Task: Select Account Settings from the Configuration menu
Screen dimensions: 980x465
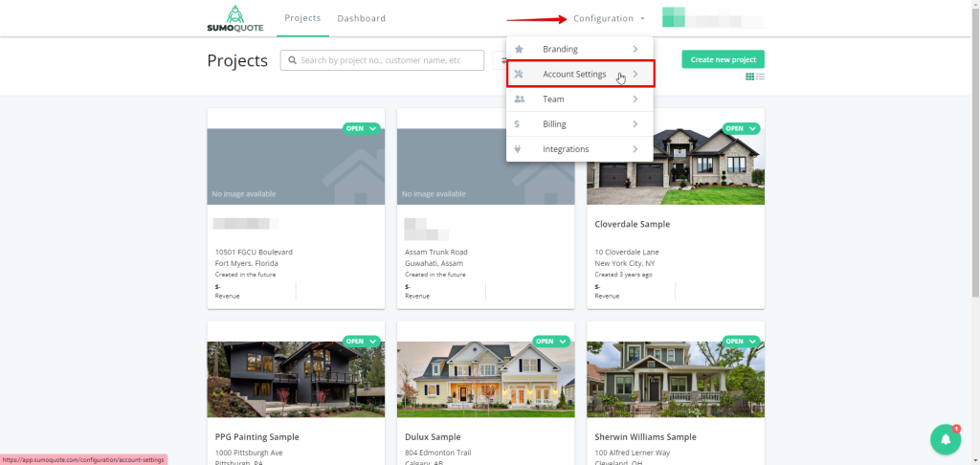Action: point(579,75)
